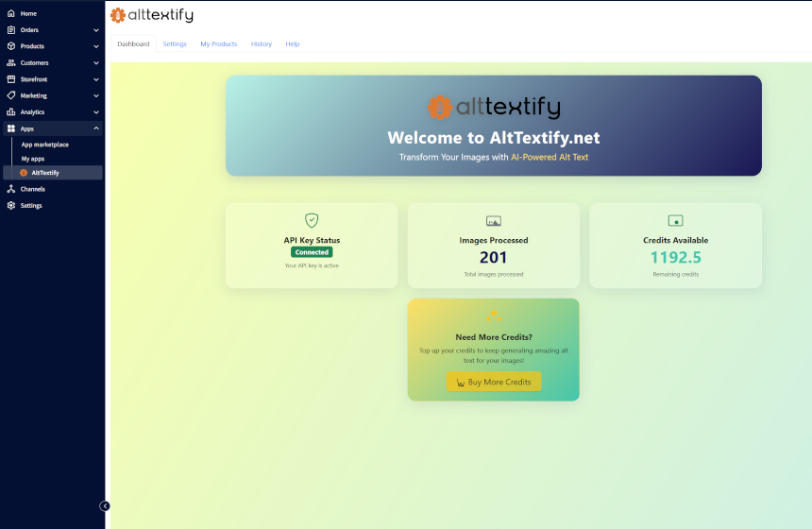Click the wallet icon above Credits Available
812x529 pixels.
pyautogui.click(x=675, y=221)
